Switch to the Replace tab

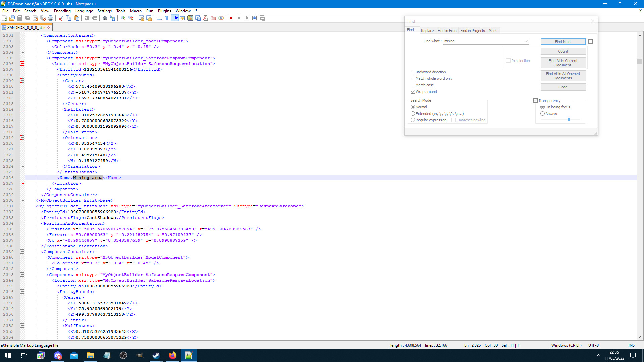pyautogui.click(x=427, y=31)
